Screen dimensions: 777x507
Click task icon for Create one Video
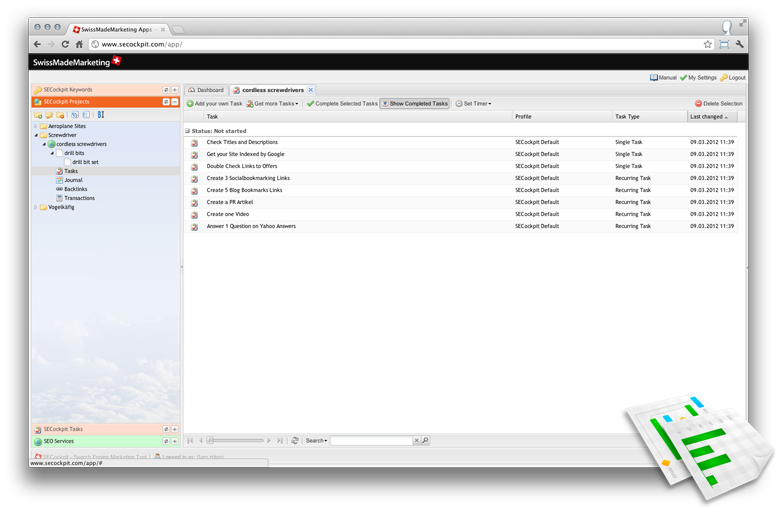point(195,215)
